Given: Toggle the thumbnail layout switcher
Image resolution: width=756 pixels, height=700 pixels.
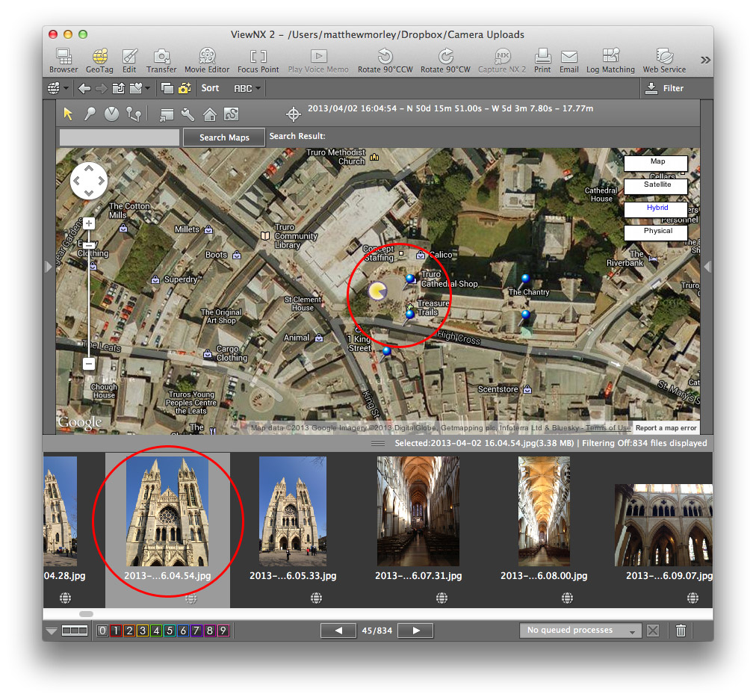Looking at the screenshot, I should tap(75, 631).
